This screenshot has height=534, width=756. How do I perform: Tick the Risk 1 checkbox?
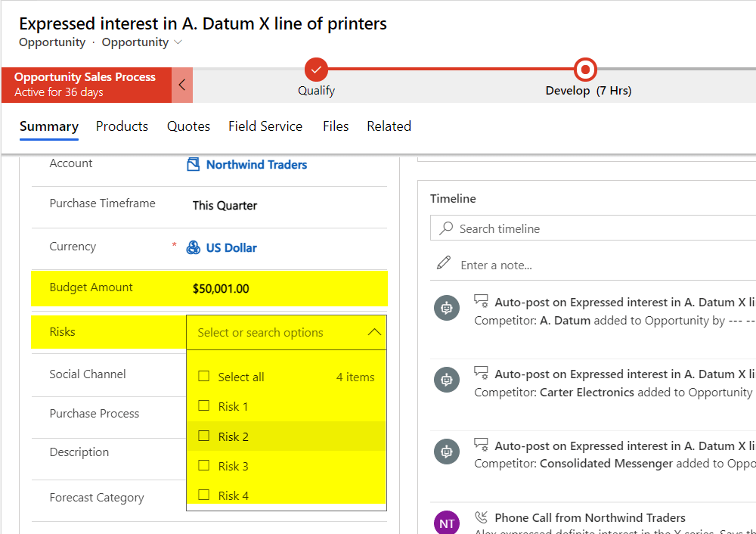203,406
